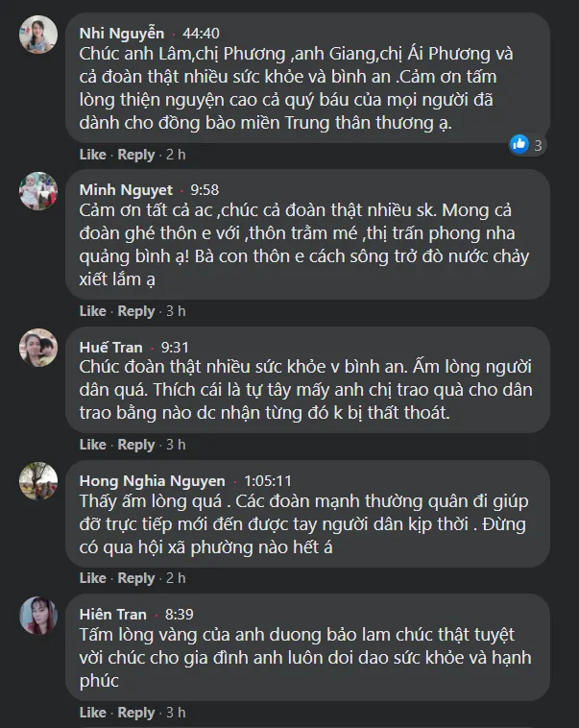Open Nhi Nguyễn's profile picture
Image resolution: width=579 pixels, height=728 pixels.
pyautogui.click(x=39, y=35)
